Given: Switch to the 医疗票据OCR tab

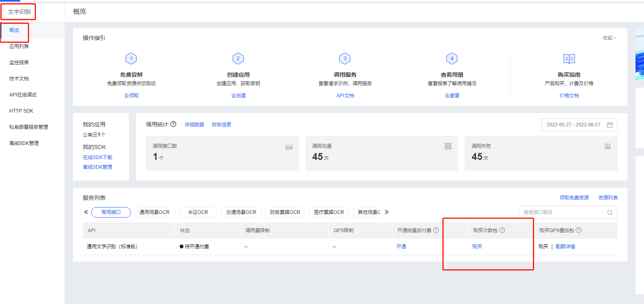Looking at the screenshot, I should pyautogui.click(x=329, y=212).
